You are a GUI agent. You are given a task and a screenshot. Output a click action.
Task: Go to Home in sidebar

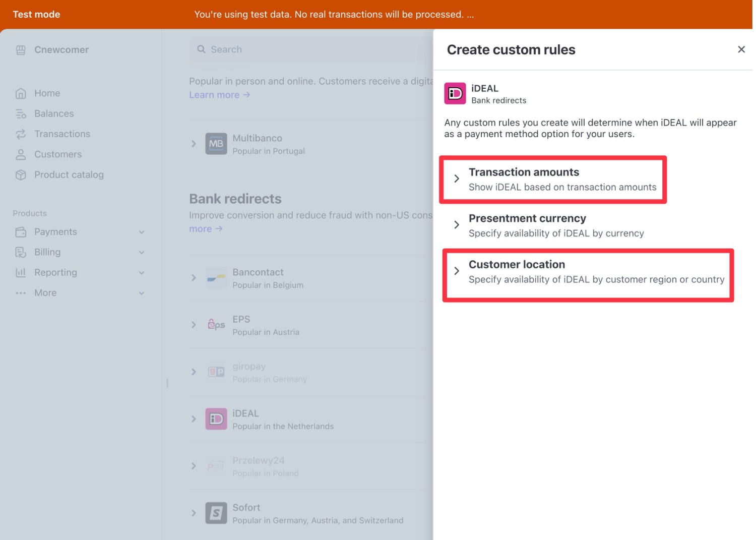[47, 93]
